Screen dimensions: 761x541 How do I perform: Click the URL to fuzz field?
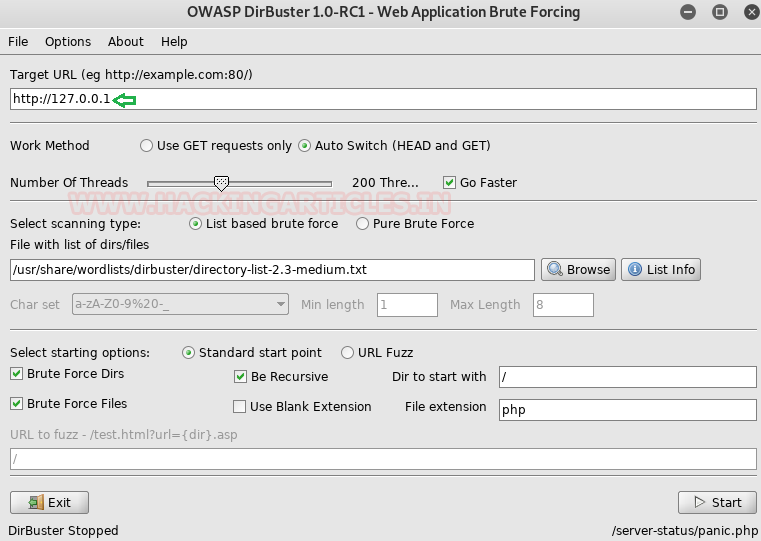[383, 459]
